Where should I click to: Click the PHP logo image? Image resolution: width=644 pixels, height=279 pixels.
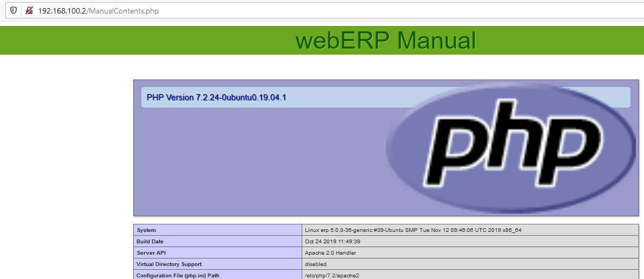(x=511, y=148)
